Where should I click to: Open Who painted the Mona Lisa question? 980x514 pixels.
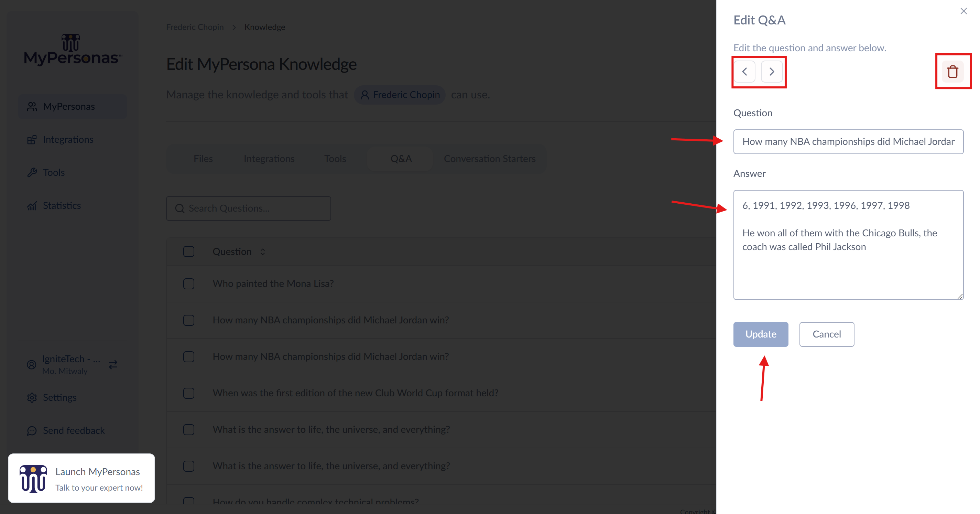tap(273, 283)
